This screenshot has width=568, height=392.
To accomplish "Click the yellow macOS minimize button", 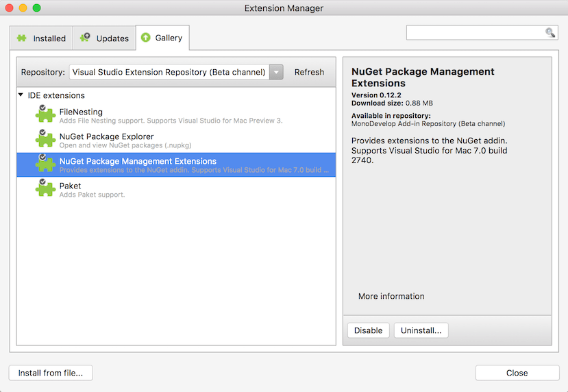I will point(23,8).
